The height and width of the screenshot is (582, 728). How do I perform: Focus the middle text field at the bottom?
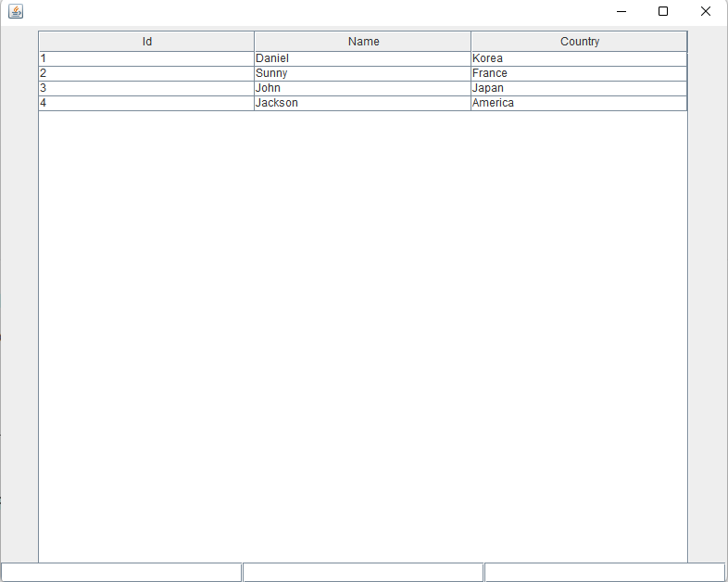(363, 572)
